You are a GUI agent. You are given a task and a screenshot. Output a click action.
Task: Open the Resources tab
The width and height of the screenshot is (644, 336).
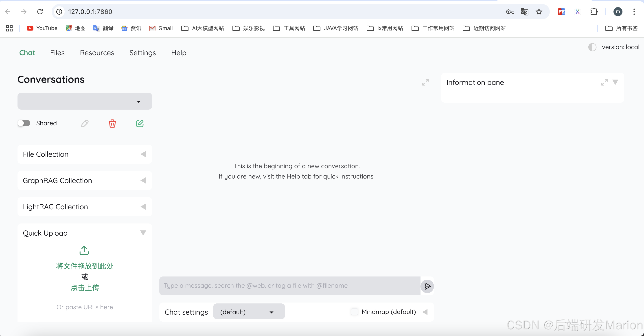tap(97, 53)
